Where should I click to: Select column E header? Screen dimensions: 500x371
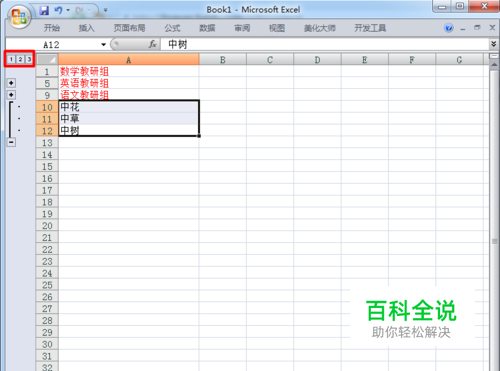point(365,60)
